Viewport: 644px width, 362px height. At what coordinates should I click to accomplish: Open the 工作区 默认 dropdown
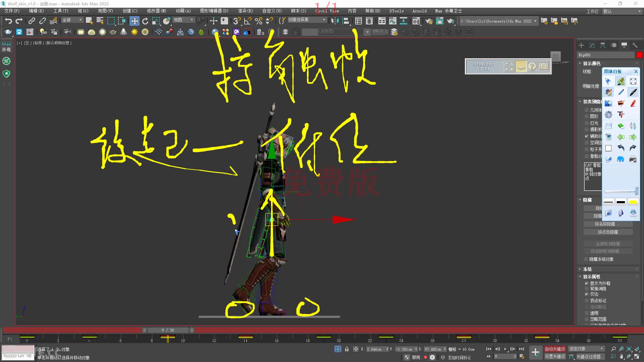[x=622, y=11]
